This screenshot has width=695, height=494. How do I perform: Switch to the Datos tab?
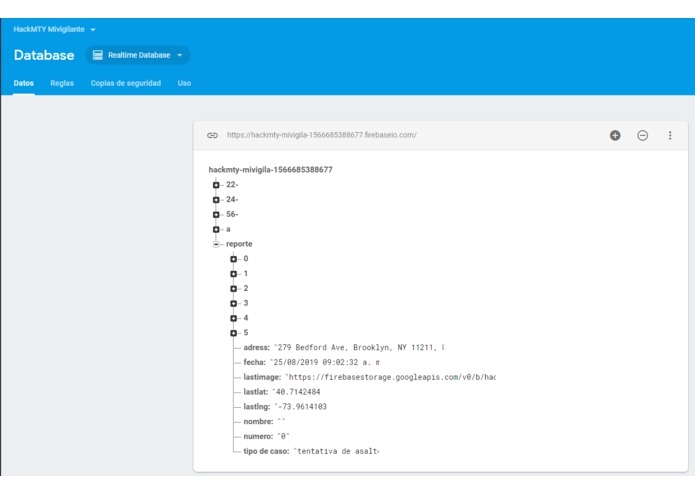tap(23, 83)
